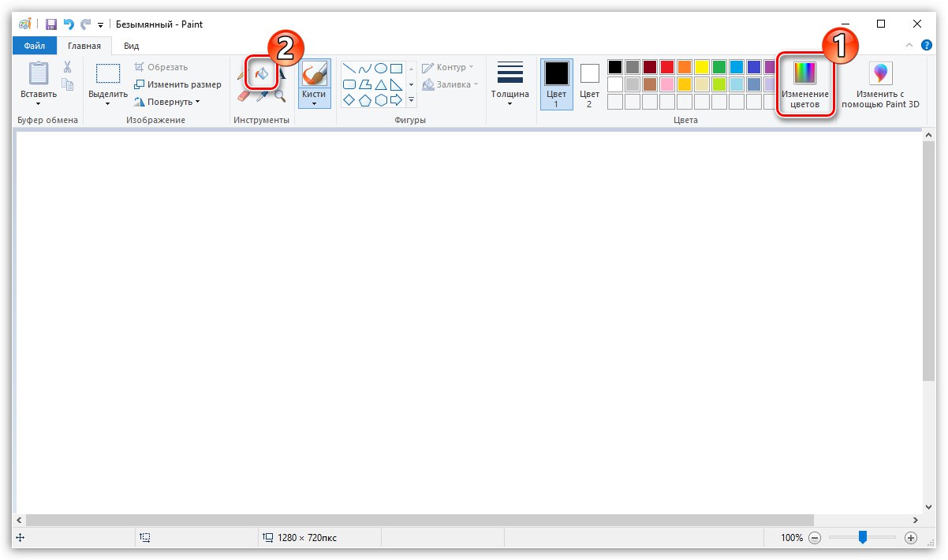Click the vertical scrollbar down arrow
The height and width of the screenshot is (560, 948).
click(928, 507)
